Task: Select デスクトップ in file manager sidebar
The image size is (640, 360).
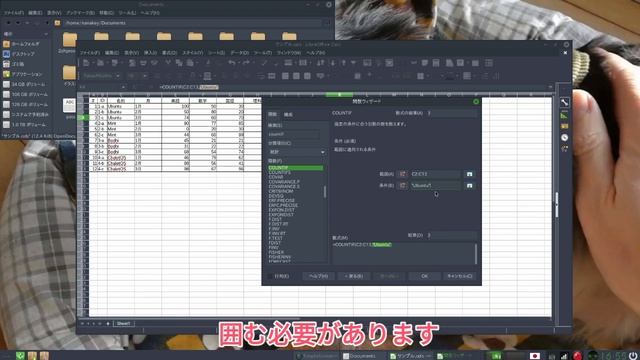Action: pyautogui.click(x=19, y=54)
